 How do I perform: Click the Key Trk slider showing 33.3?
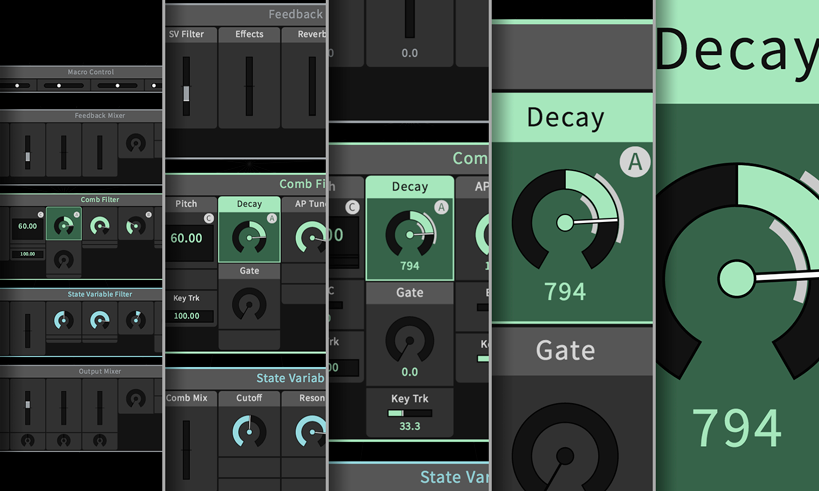(410, 413)
